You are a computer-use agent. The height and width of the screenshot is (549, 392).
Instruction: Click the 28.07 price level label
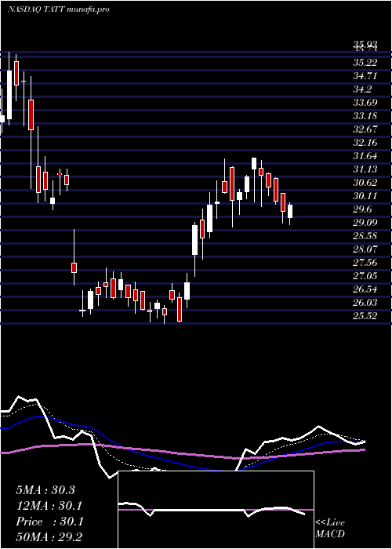365,249
